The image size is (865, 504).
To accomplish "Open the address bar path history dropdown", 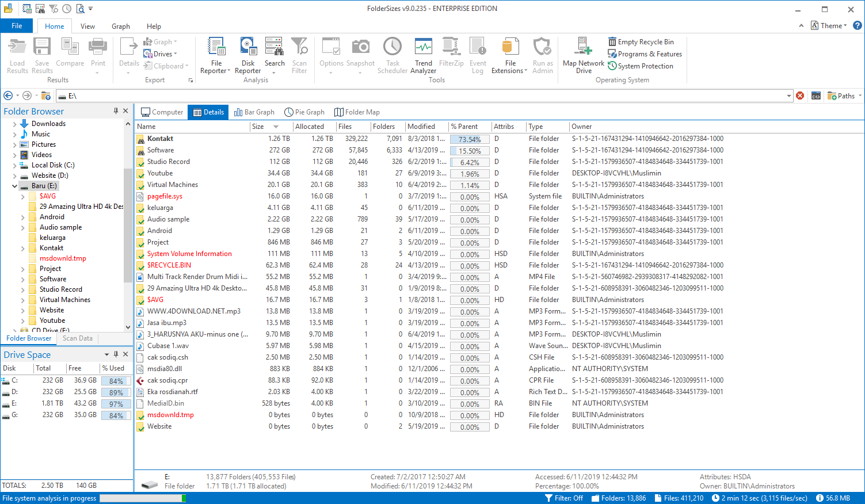I will 789,96.
